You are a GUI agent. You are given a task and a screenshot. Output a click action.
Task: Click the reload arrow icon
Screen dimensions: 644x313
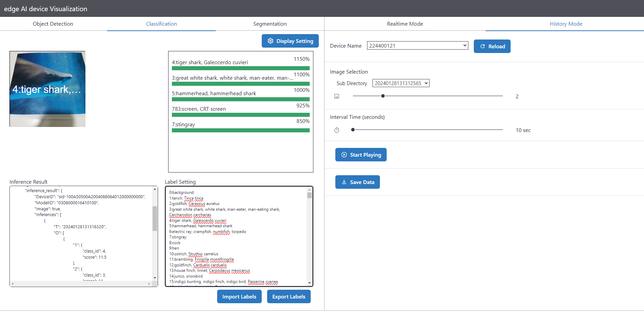click(483, 46)
